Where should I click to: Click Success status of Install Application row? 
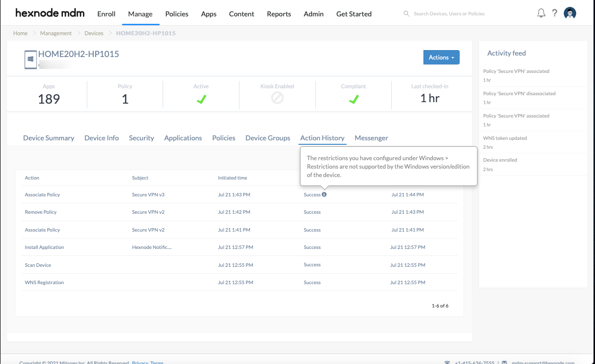(312, 247)
